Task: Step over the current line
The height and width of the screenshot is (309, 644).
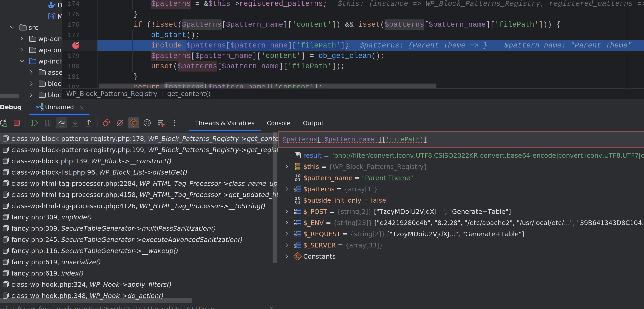Action: click(61, 123)
